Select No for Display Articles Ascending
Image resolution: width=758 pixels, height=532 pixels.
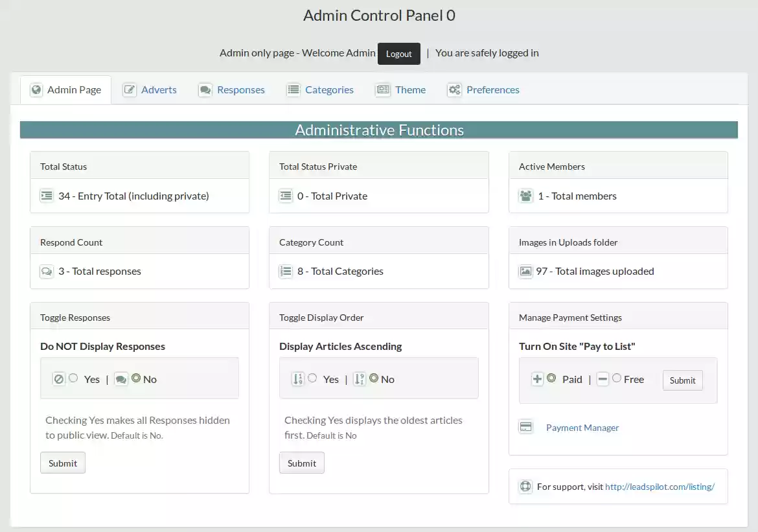(374, 379)
